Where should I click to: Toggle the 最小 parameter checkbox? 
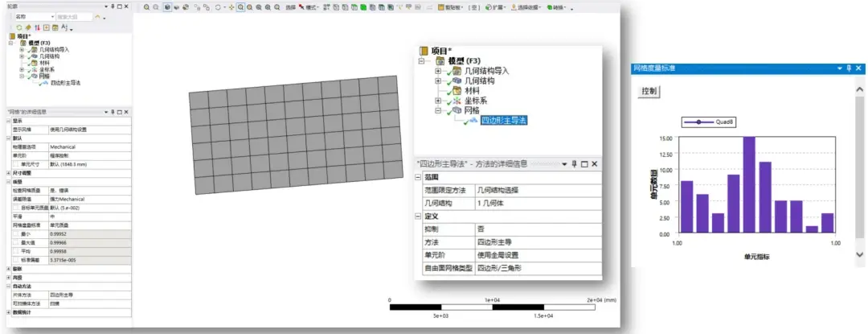point(17,233)
